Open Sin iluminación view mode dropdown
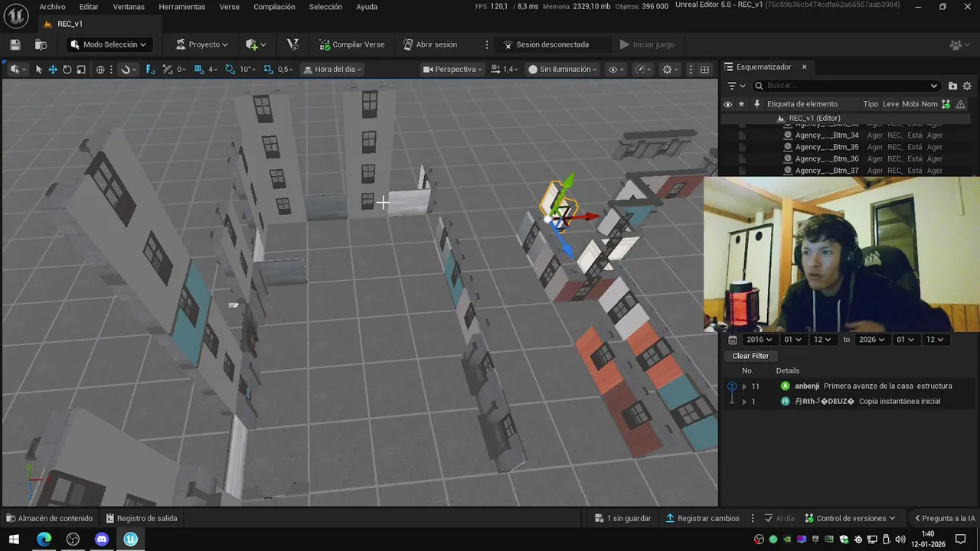This screenshot has height=551, width=980. [562, 70]
